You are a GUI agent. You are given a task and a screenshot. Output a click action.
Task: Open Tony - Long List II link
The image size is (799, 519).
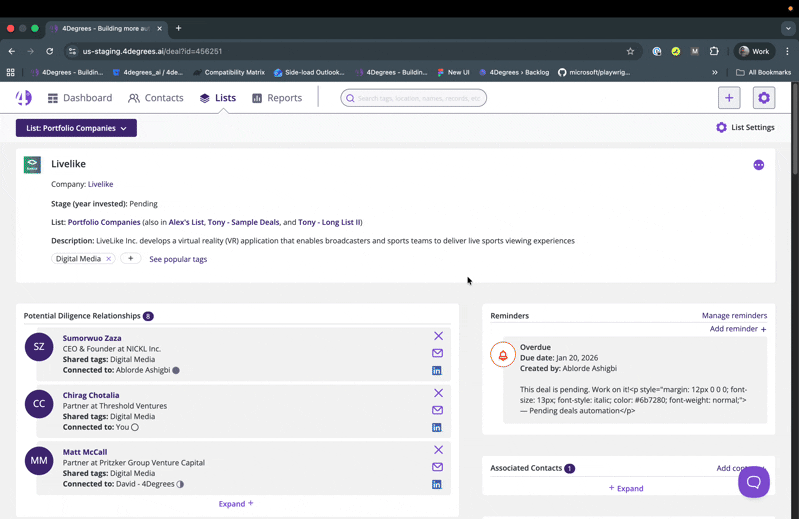coord(329,222)
